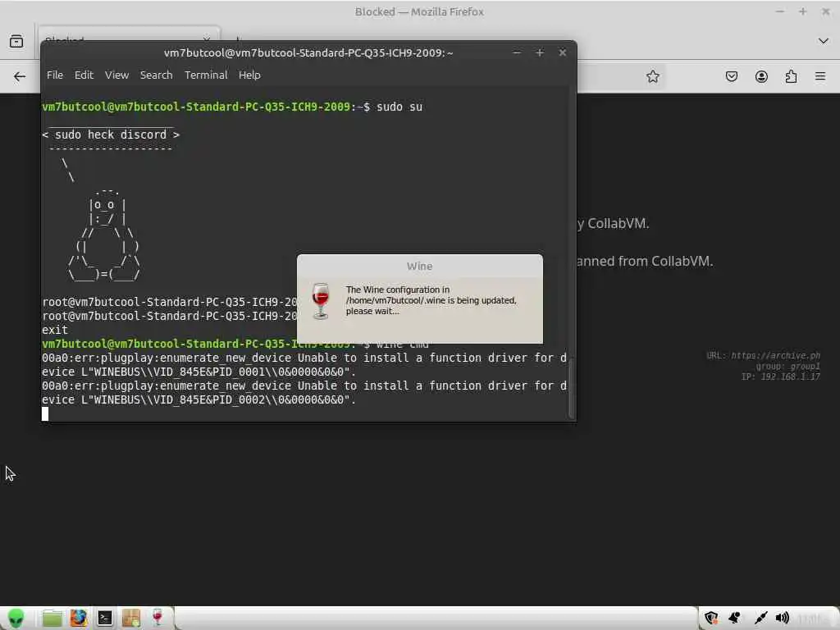Open the Firefox extensions puzzle icon
Image resolution: width=840 pixels, height=630 pixels.
[x=791, y=76]
